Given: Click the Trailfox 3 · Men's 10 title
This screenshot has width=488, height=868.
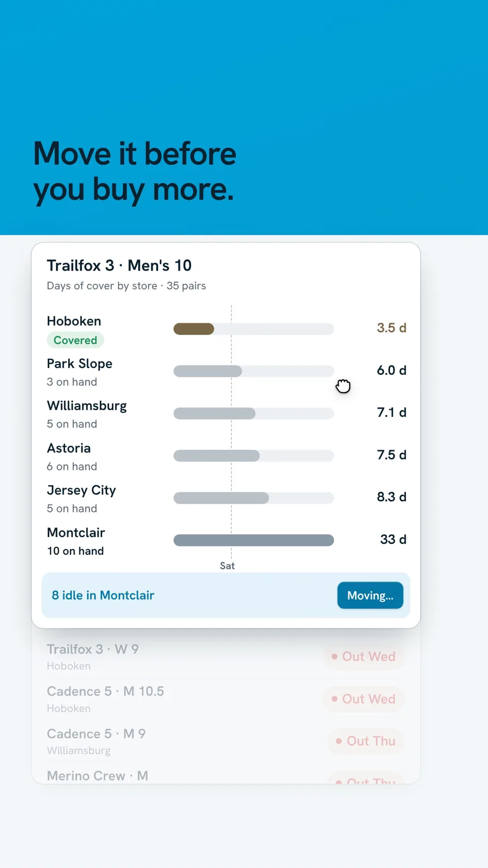Looking at the screenshot, I should (x=119, y=265).
